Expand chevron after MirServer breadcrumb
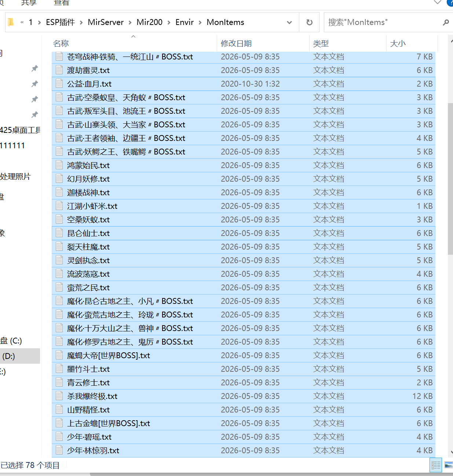 click(130, 22)
